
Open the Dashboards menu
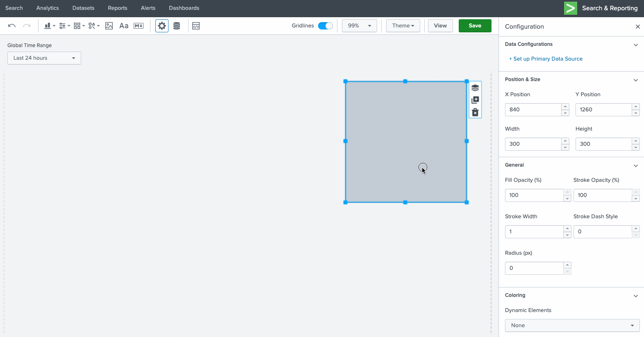(x=184, y=8)
